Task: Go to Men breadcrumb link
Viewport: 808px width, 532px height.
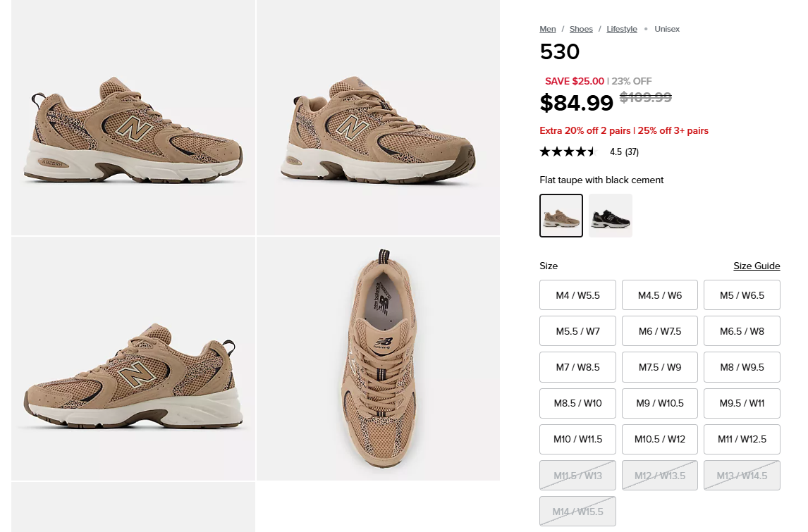Action: click(548, 29)
